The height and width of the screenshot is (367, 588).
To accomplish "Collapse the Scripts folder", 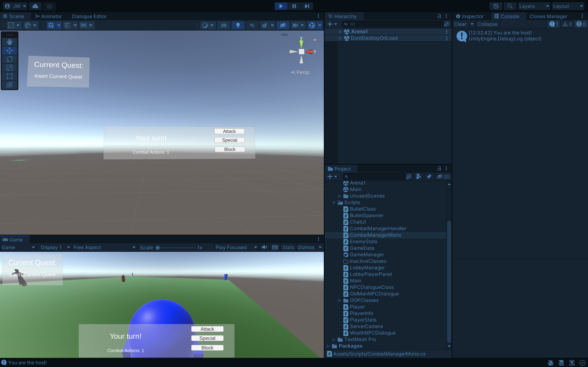I will coord(334,202).
